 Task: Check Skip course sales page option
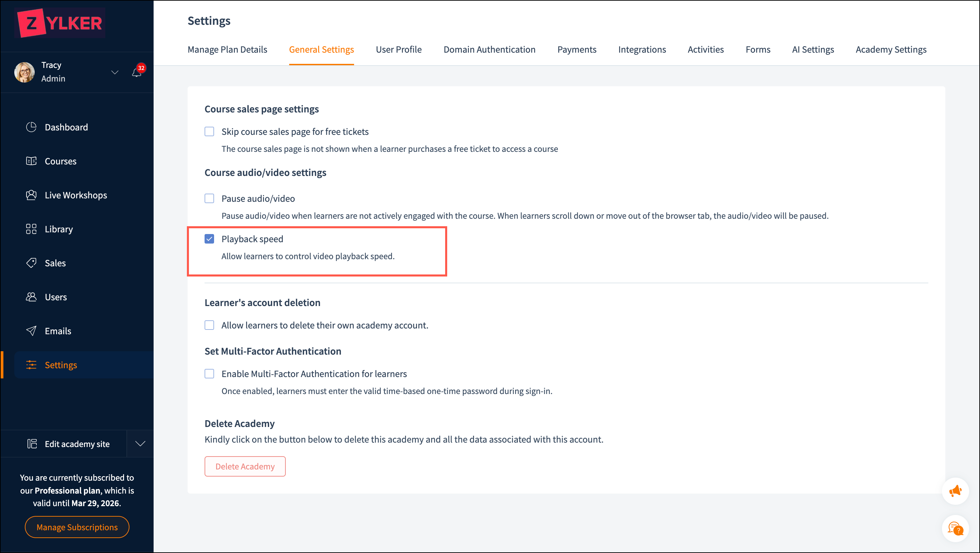coord(209,131)
